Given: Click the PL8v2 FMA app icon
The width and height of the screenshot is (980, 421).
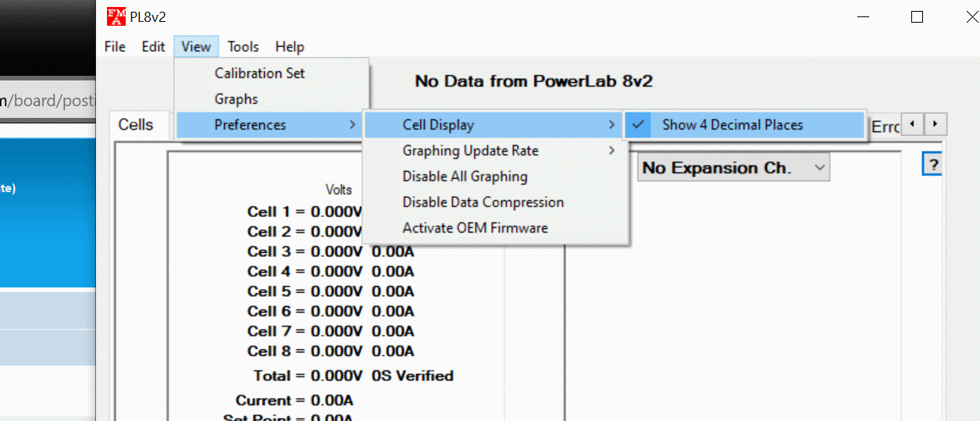Looking at the screenshot, I should [x=116, y=16].
